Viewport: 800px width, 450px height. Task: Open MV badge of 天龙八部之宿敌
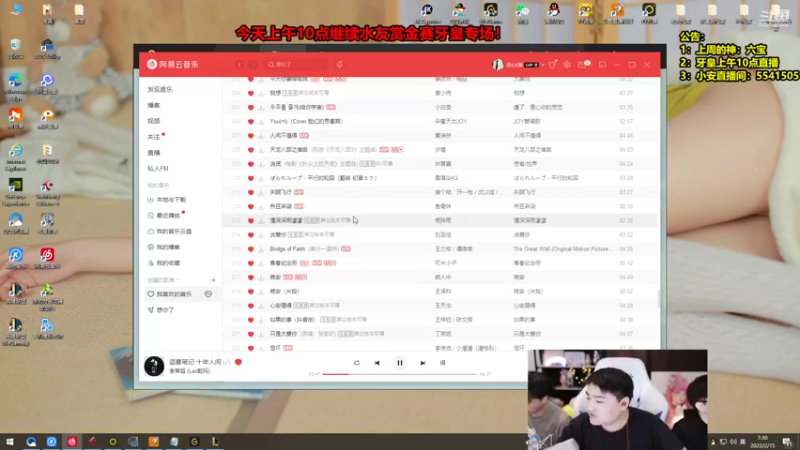click(x=397, y=149)
